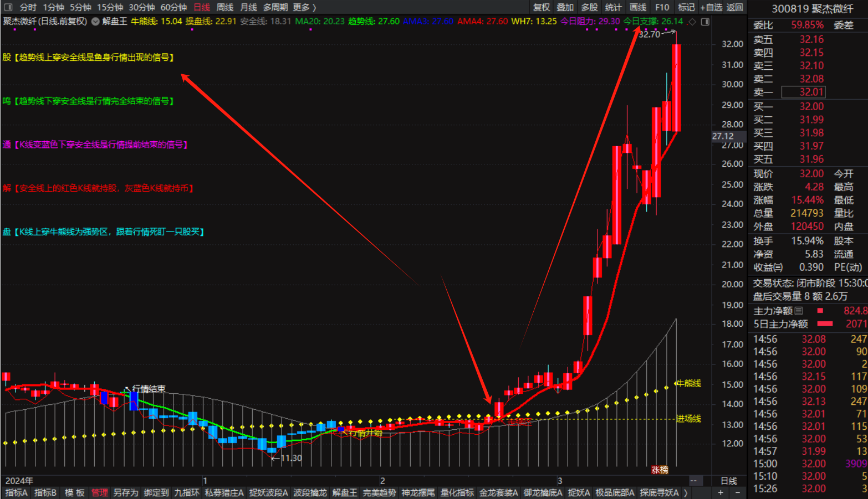Image resolution: width=868 pixels, height=499 pixels.
Task: Select the 60分钟 period tab
Action: [173, 7]
